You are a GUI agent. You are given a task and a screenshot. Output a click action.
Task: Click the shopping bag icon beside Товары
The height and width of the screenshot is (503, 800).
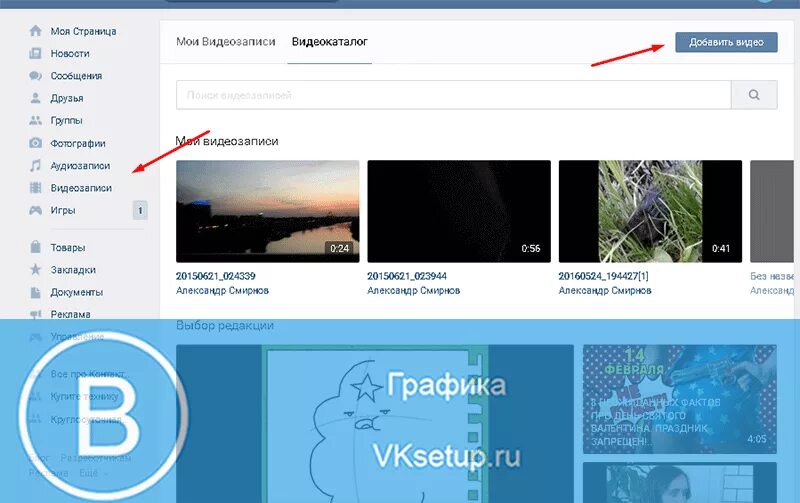tap(35, 247)
